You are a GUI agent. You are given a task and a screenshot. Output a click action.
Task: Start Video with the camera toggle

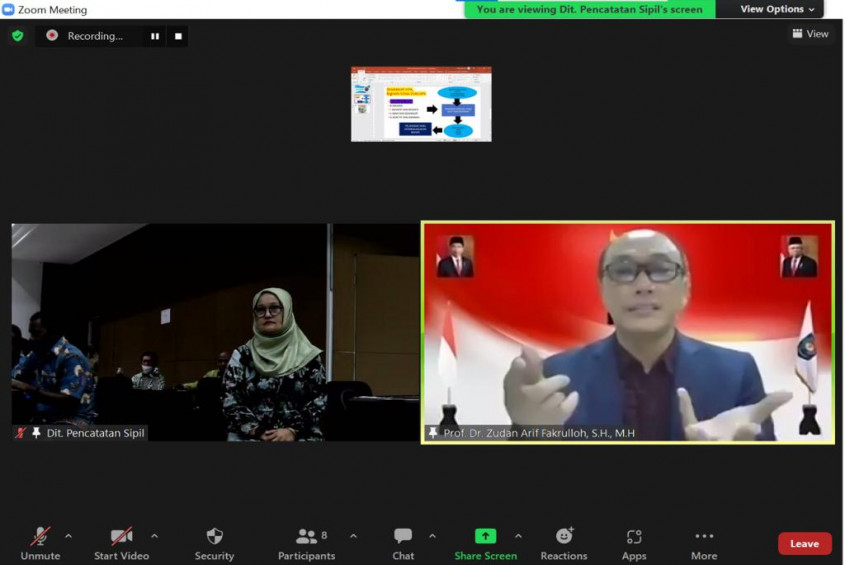point(121,543)
